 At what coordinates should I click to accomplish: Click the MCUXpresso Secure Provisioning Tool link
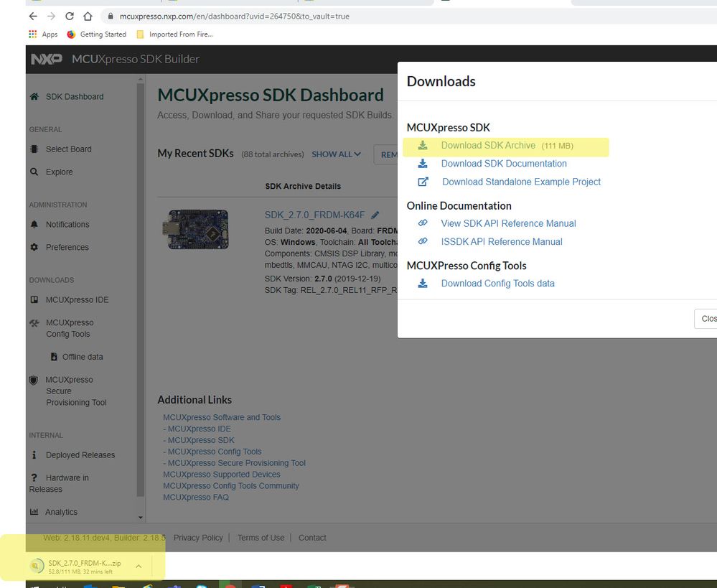[236, 463]
